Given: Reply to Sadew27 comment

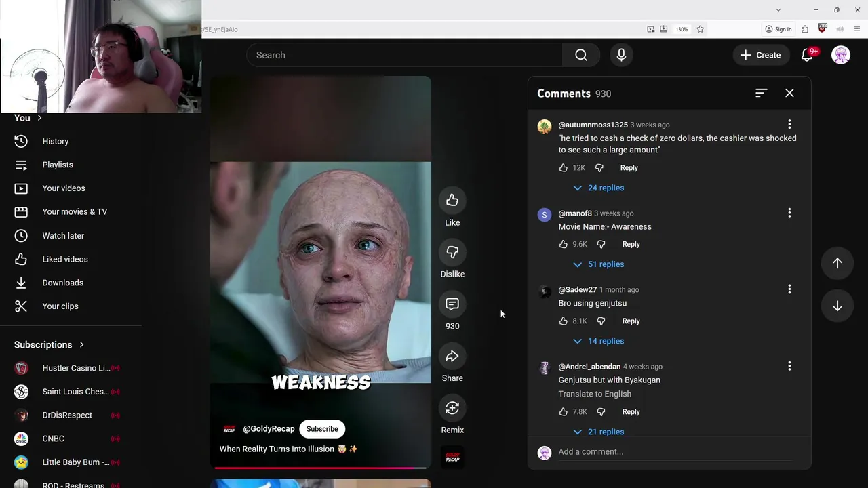Looking at the screenshot, I should point(631,321).
